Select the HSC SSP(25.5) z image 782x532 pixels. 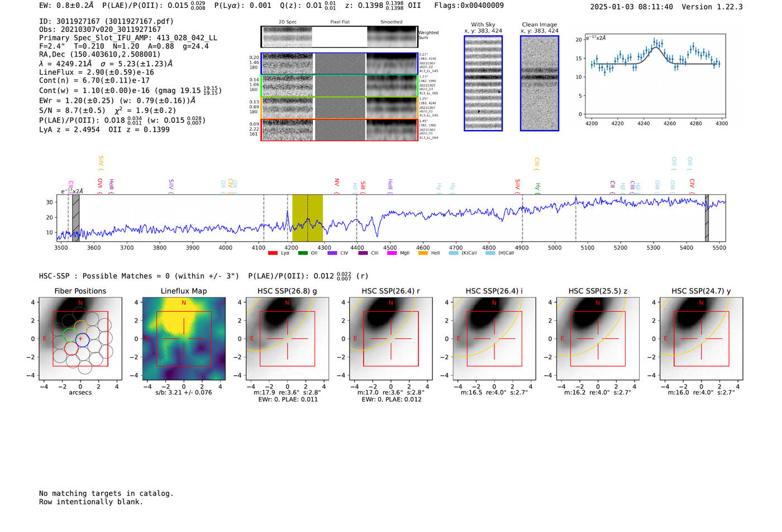598,339
